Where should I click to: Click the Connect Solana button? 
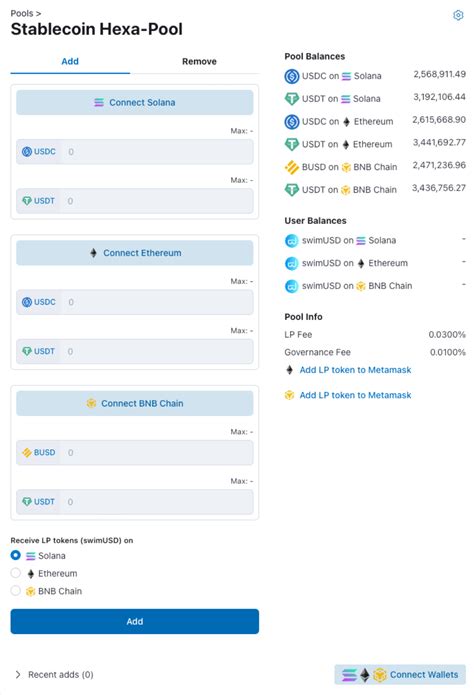point(135,102)
